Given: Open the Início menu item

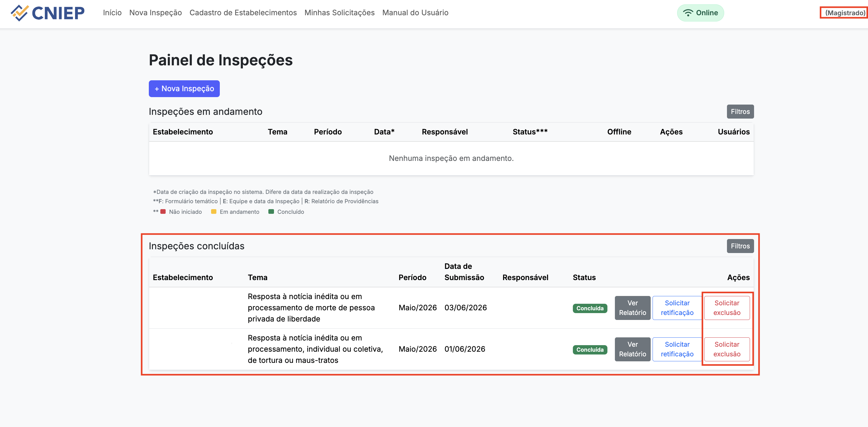Looking at the screenshot, I should pyautogui.click(x=112, y=13).
